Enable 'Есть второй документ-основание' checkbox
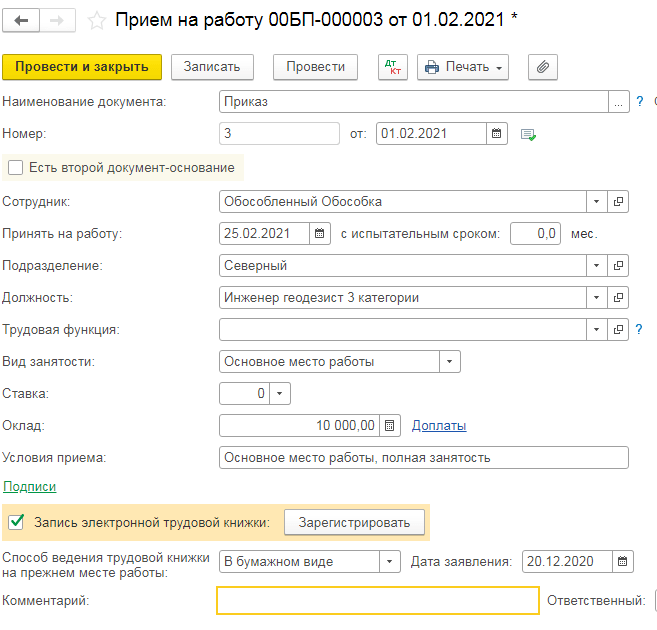 (16, 168)
